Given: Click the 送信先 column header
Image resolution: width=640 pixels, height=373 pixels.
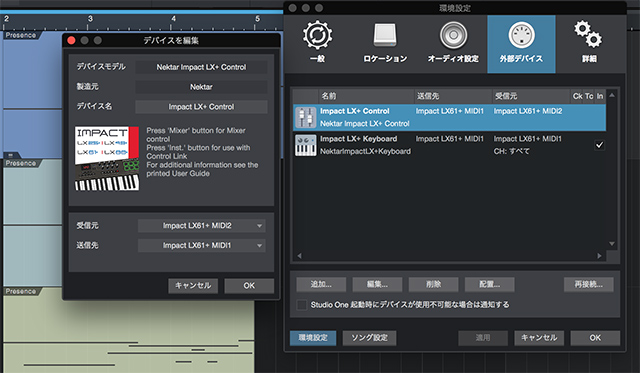Looking at the screenshot, I should 453,96.
